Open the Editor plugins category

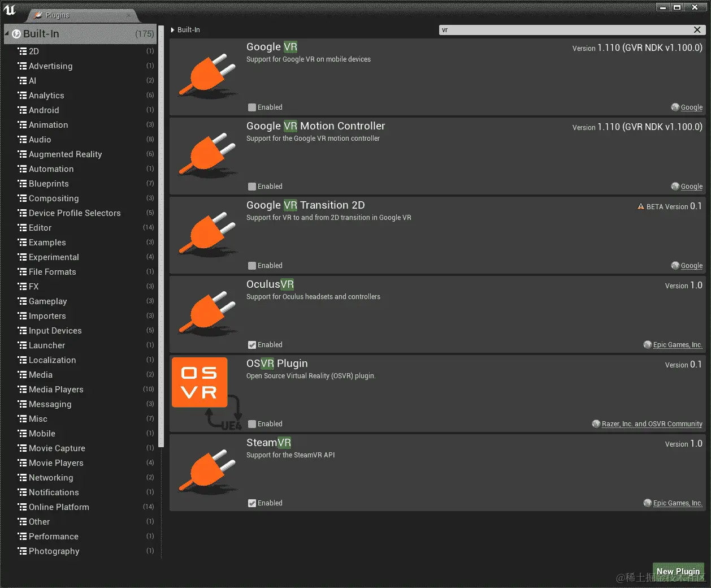[x=81, y=227]
